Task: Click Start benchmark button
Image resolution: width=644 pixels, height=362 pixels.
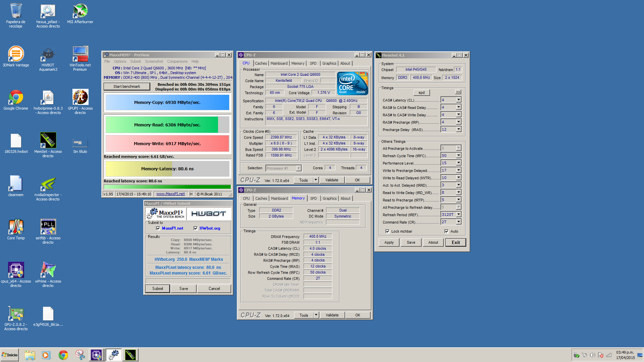Action: [x=127, y=86]
